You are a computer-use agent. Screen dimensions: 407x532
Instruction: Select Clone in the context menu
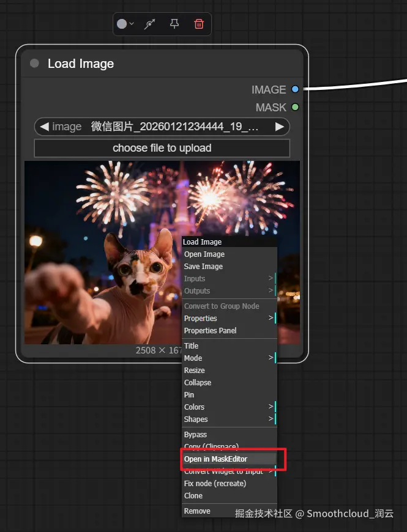230,496
